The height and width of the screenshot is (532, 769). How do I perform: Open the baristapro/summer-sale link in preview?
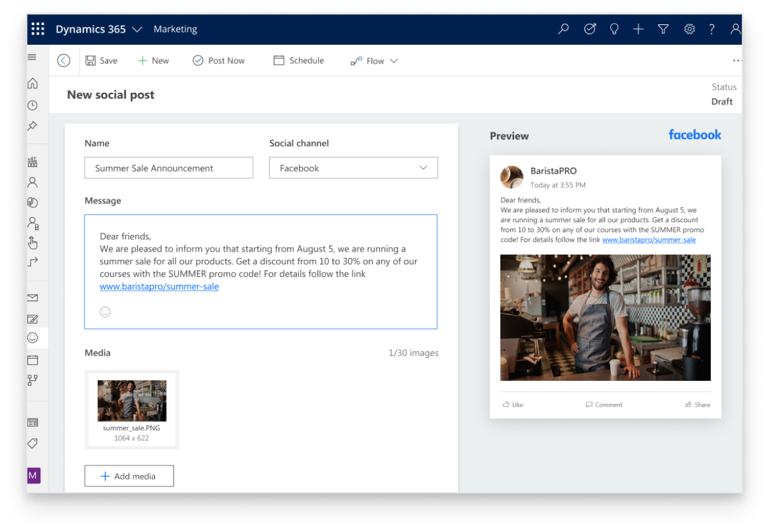click(649, 239)
